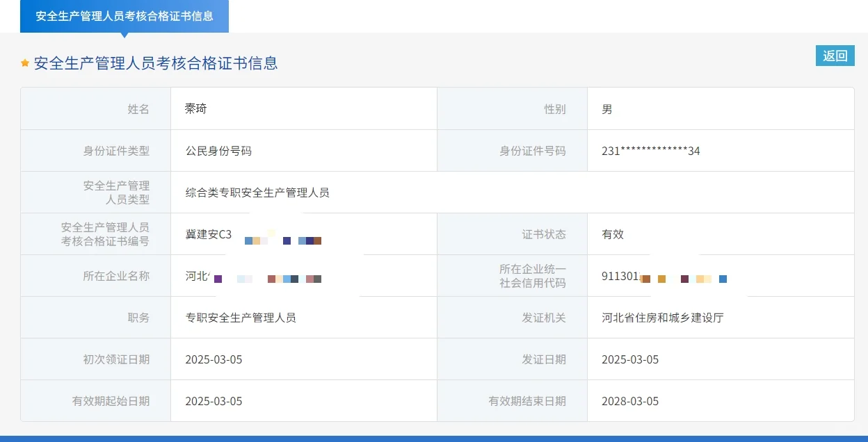The width and height of the screenshot is (868, 442).
Task: Click the 发证机关 label
Action: click(544, 318)
